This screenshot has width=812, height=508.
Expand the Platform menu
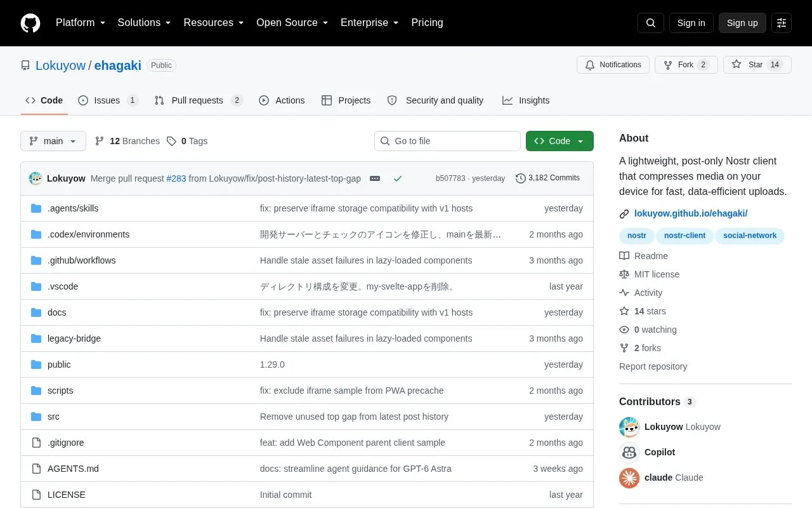click(81, 23)
